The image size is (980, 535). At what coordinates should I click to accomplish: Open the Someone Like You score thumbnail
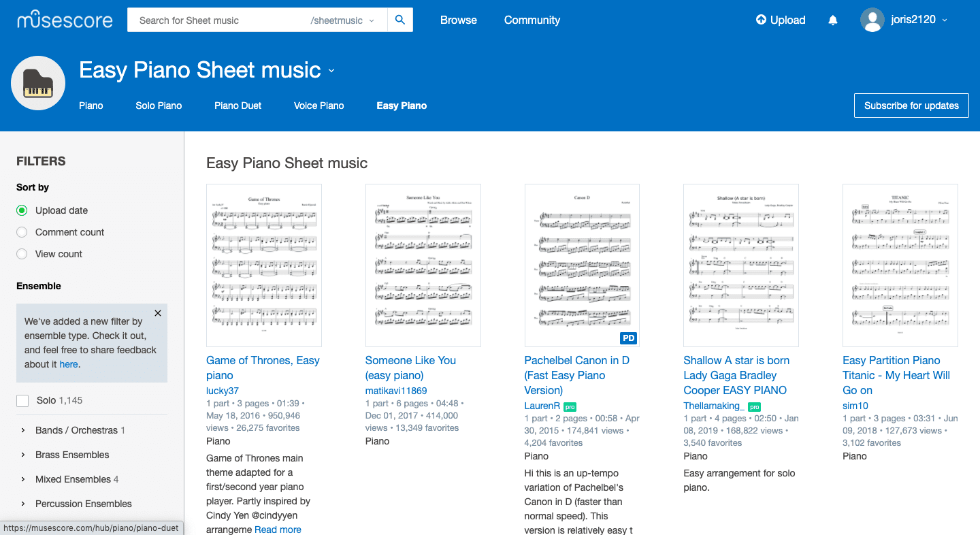[423, 265]
